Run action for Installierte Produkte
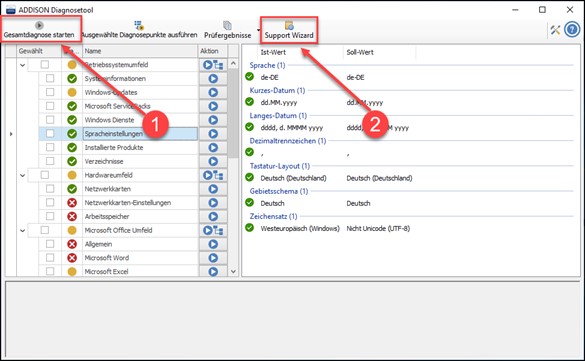Viewport: 585px width, 361px height. (x=213, y=148)
